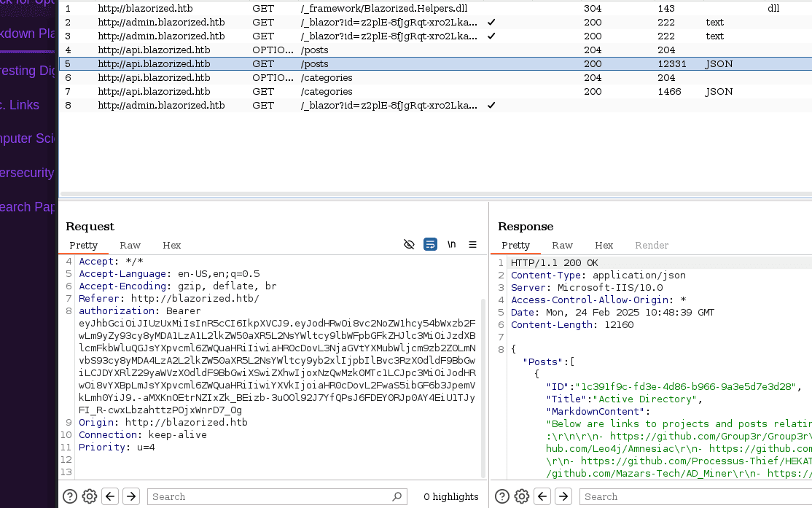Go to previous search match in Response
This screenshot has width=812, height=508.
click(542, 496)
